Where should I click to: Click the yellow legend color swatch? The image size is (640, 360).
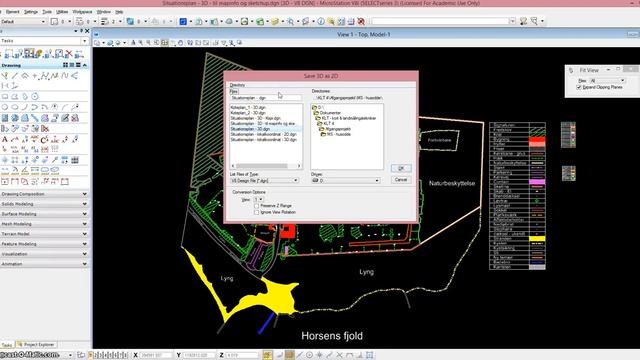pos(537,239)
